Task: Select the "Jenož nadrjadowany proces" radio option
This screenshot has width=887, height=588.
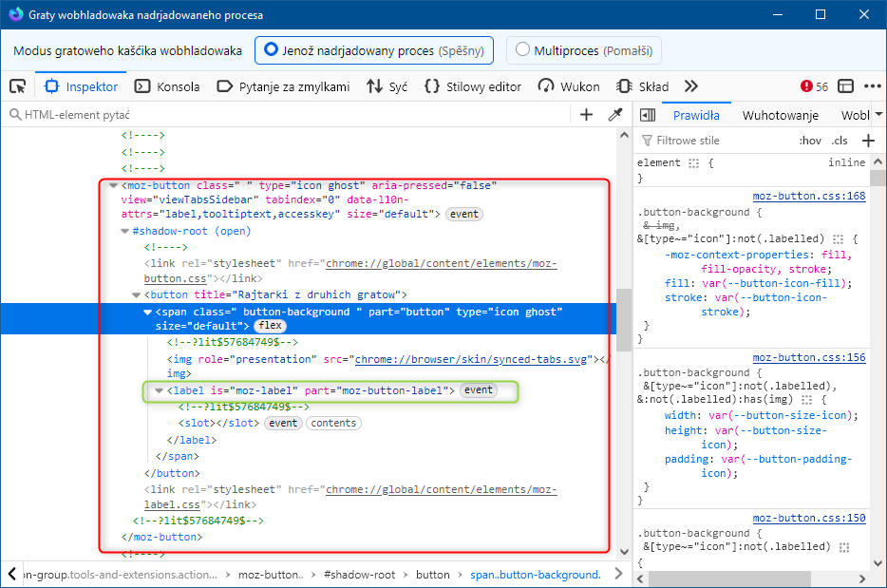Action: tap(372, 50)
